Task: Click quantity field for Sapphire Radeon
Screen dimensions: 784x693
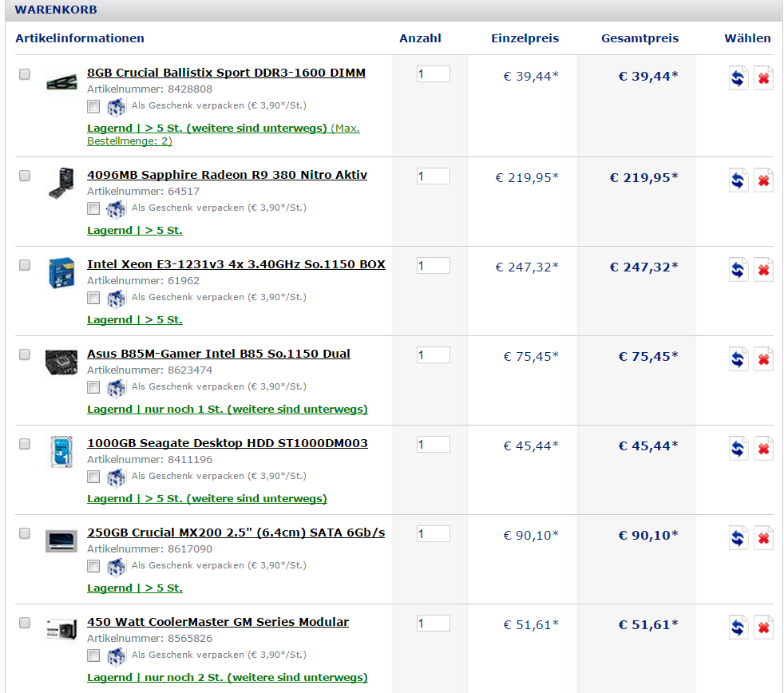Action: tap(433, 176)
